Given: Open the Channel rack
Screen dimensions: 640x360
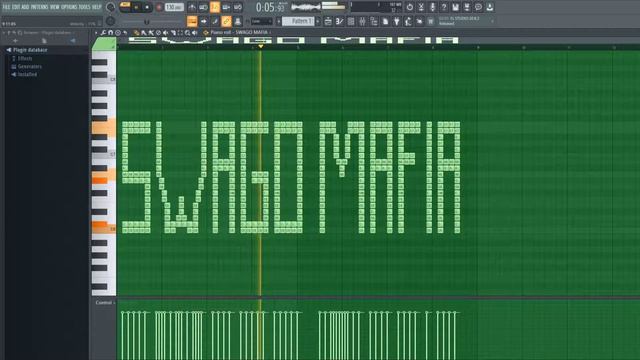Looking at the screenshot, I should tap(351, 21).
